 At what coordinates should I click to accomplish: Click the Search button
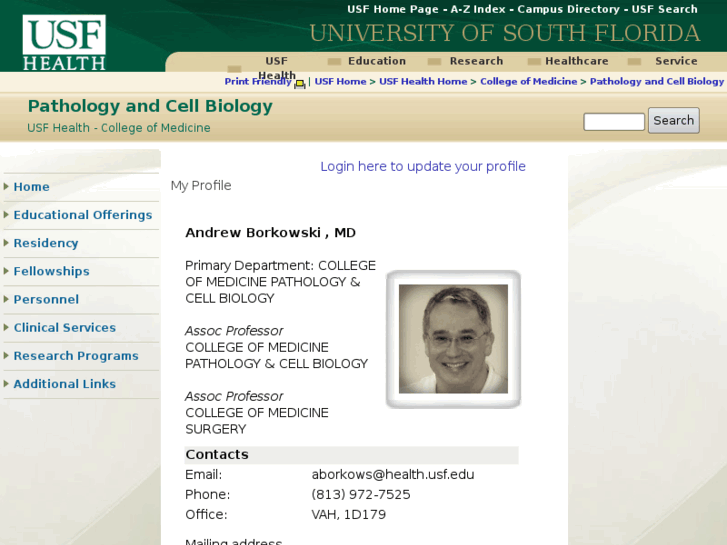(x=674, y=121)
